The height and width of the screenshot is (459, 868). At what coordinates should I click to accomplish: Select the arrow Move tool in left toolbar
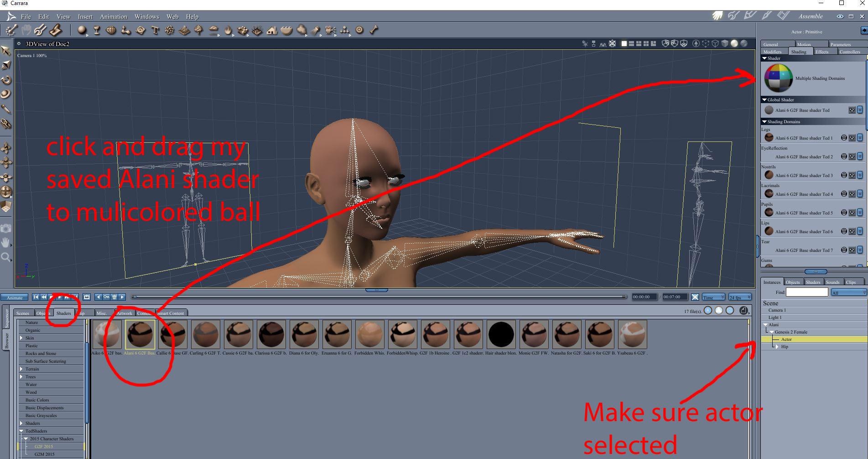[6, 51]
